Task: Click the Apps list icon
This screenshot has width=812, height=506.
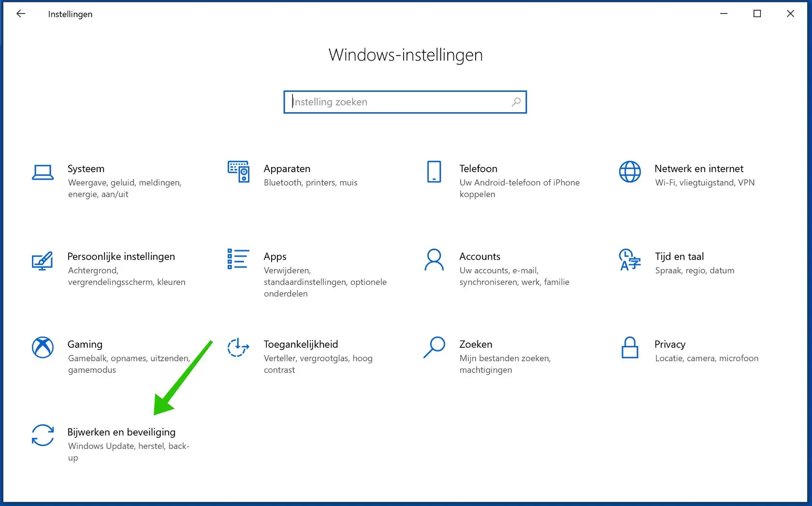Action: click(238, 259)
